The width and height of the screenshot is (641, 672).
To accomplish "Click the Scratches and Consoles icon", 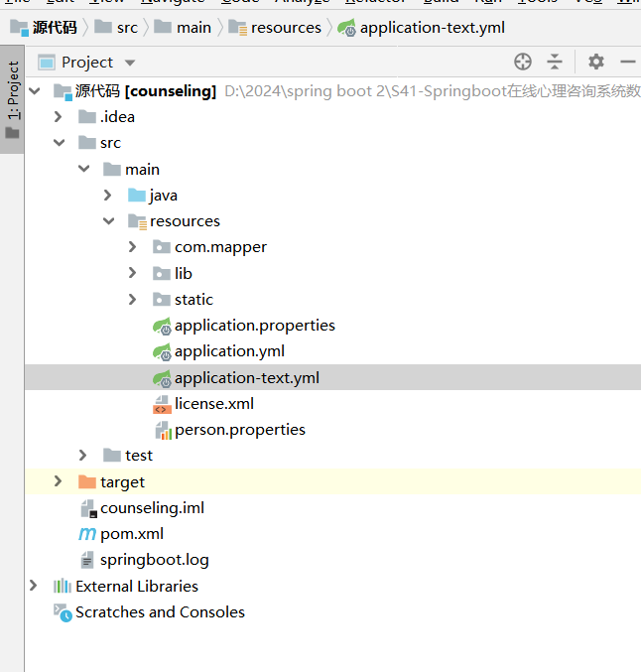I will tap(63, 612).
